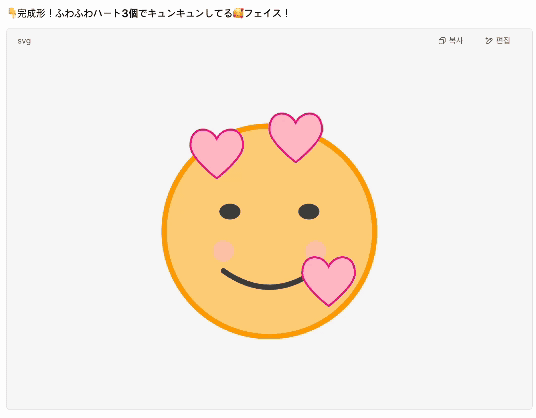
Task: Click the top-left pink heart on the face
Action: click(217, 152)
